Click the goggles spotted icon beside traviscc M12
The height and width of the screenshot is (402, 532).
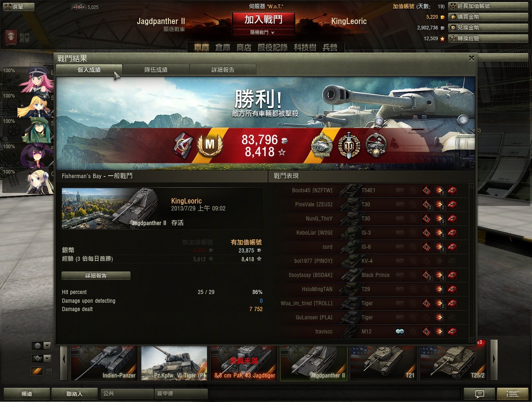(x=400, y=331)
